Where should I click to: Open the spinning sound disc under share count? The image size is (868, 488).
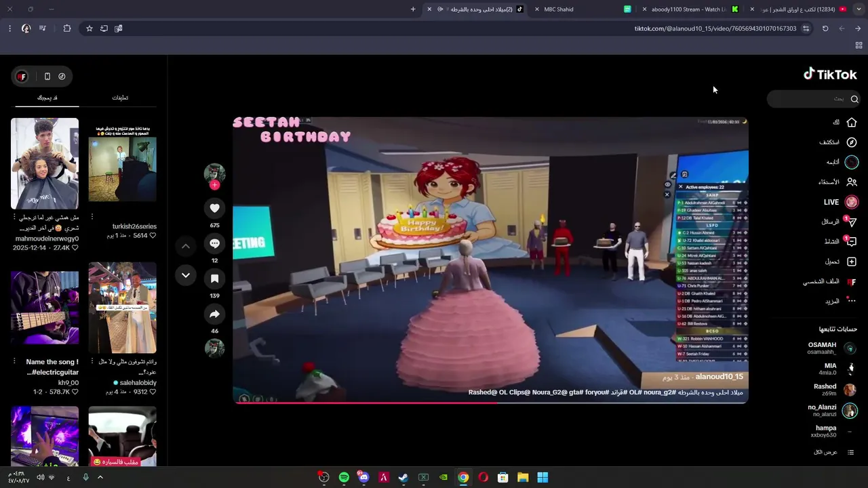tap(214, 348)
